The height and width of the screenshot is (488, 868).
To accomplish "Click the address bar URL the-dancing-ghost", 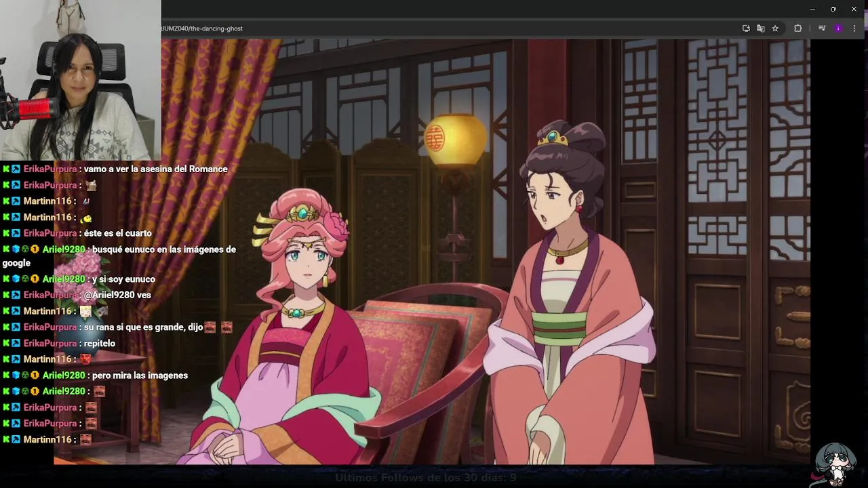I will point(202,28).
